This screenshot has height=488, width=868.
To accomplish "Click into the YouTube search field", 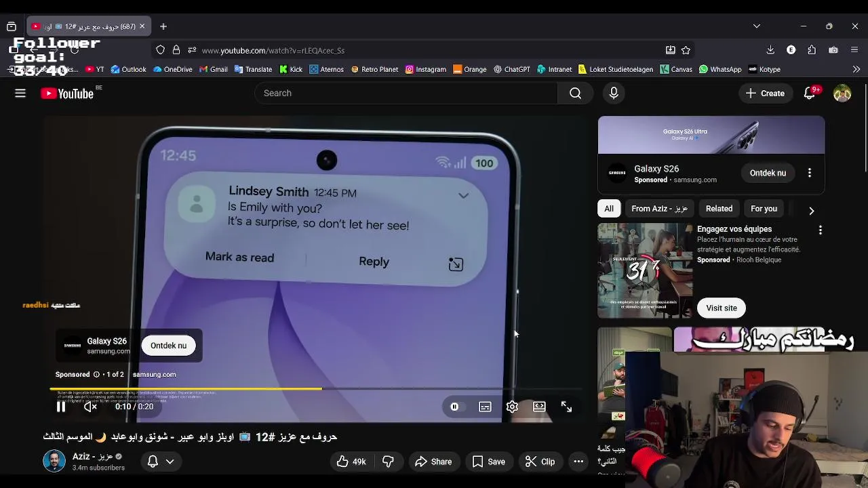I will [406, 94].
